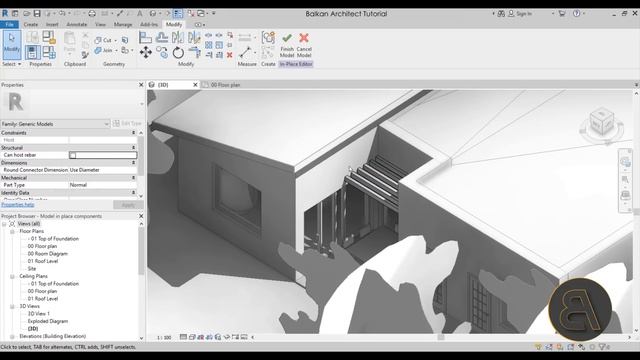Activate the Copy tool
640x360 pixels.
pyautogui.click(x=162, y=53)
